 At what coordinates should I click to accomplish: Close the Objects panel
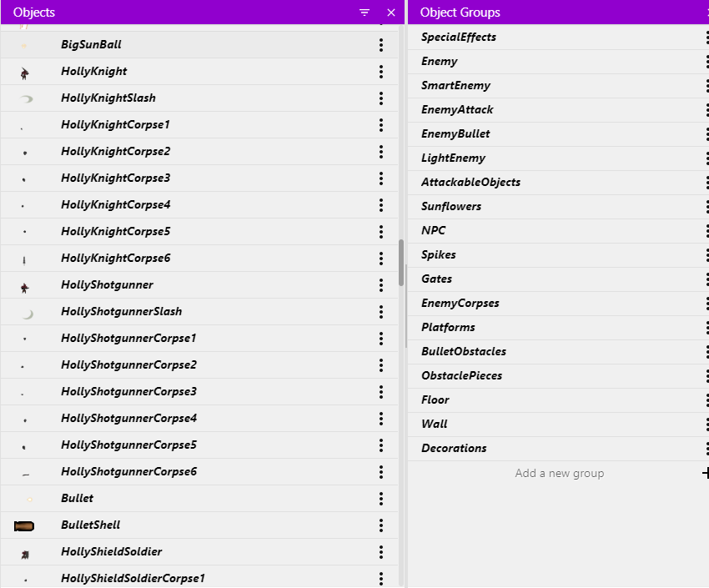tap(391, 13)
